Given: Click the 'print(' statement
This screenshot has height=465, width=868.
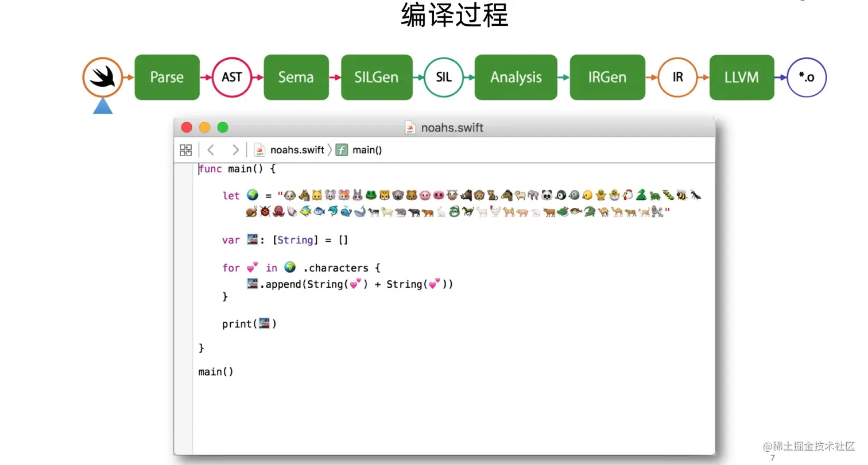Looking at the screenshot, I should pyautogui.click(x=250, y=324).
